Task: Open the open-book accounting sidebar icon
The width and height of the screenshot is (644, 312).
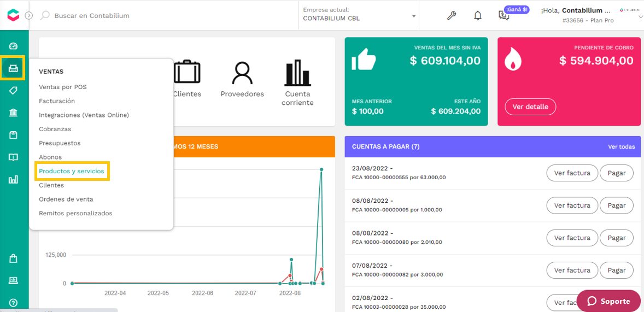Action: click(14, 157)
